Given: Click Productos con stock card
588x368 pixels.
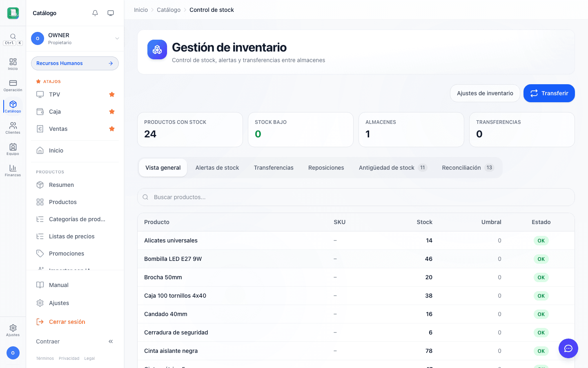Looking at the screenshot, I should pyautogui.click(x=190, y=130).
